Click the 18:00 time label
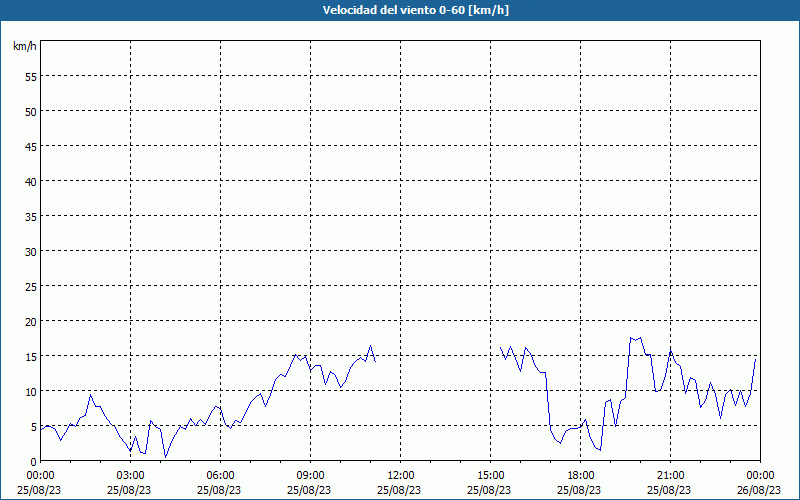This screenshot has width=800, height=500. 581,476
